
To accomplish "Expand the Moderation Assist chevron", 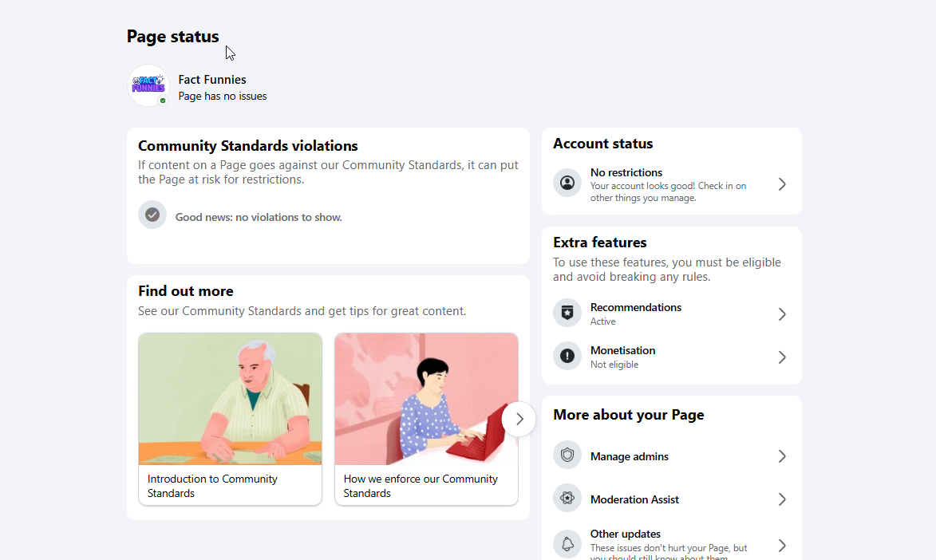I will 782,499.
